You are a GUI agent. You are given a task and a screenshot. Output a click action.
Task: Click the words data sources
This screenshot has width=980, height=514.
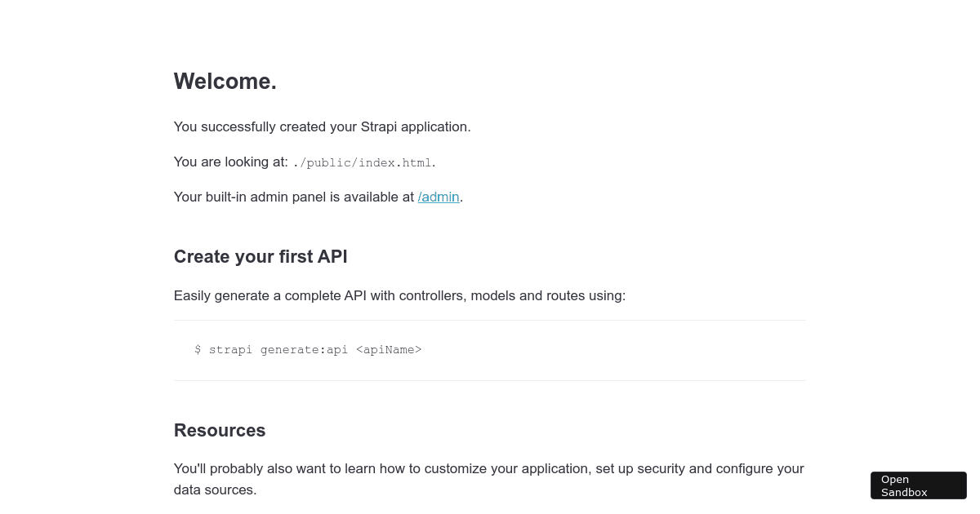[215, 490]
